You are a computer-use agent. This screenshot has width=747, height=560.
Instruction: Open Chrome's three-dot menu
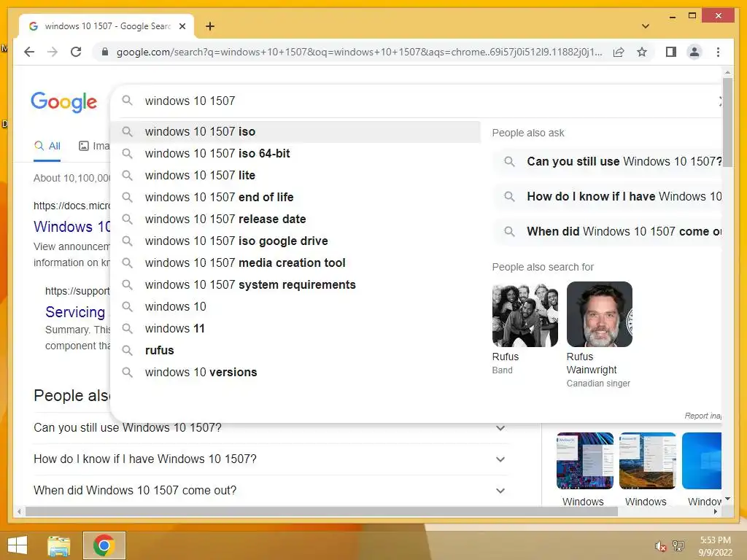click(718, 52)
